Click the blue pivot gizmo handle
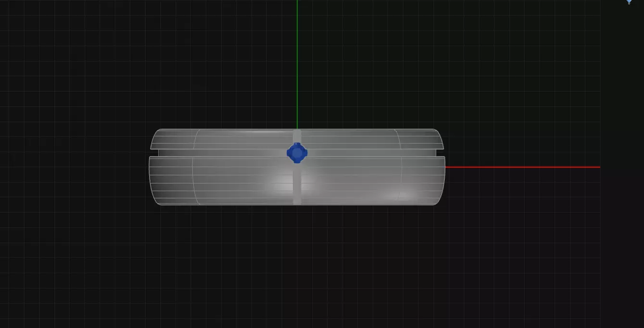644x328 pixels. (x=297, y=153)
